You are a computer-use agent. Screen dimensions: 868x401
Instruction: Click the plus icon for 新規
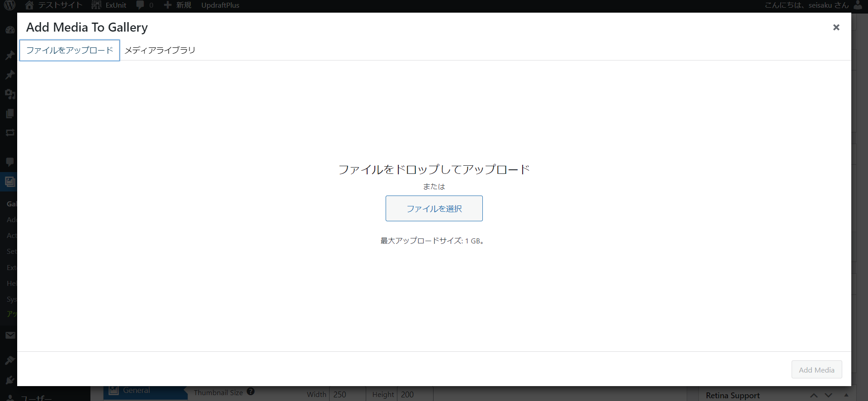point(168,5)
